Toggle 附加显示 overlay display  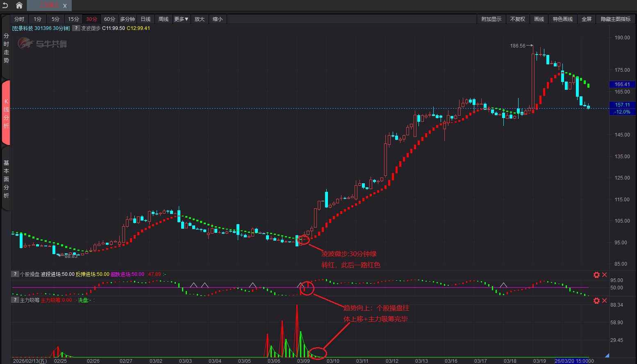point(491,19)
